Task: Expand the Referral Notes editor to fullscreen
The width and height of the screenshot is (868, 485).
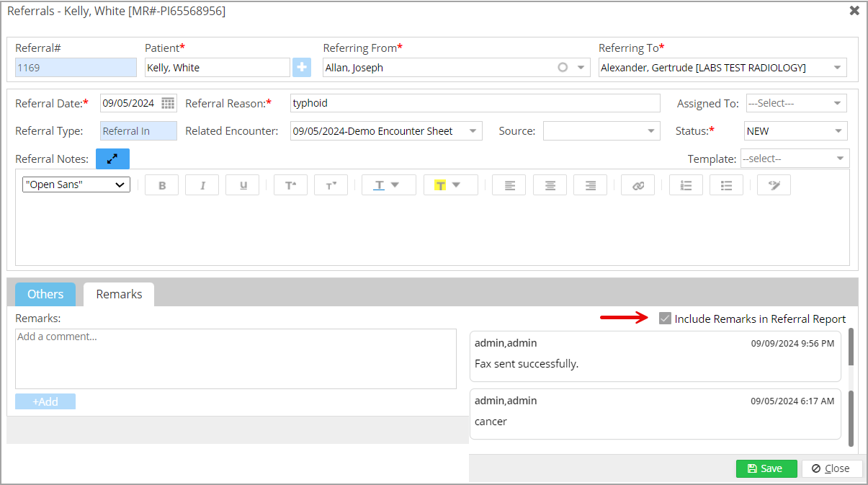Action: [x=112, y=159]
